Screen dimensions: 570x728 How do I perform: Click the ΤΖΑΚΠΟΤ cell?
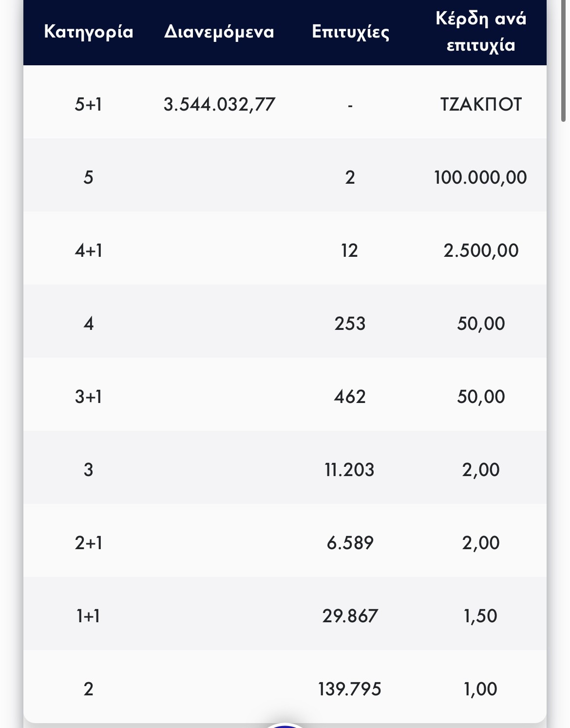481,104
